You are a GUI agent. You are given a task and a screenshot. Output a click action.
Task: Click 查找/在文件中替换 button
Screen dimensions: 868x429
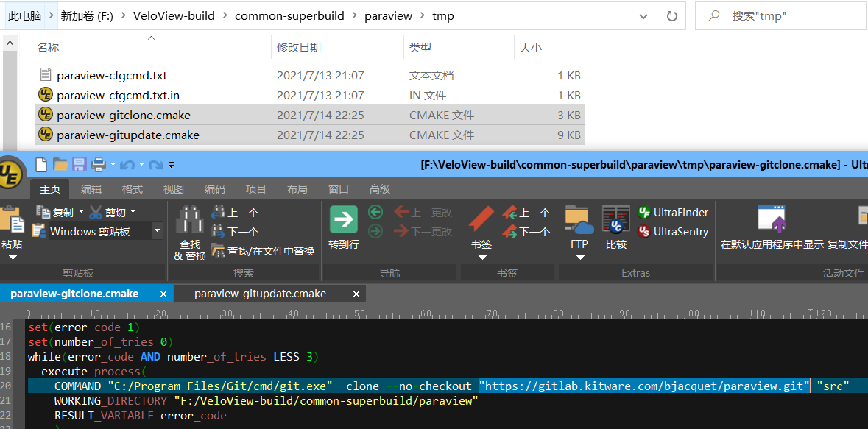pyautogui.click(x=262, y=251)
